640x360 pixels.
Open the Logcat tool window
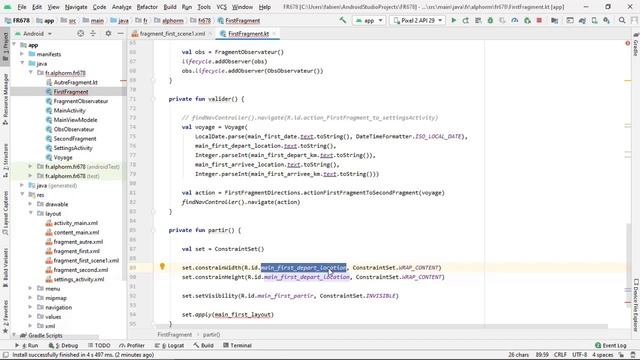click(x=169, y=345)
